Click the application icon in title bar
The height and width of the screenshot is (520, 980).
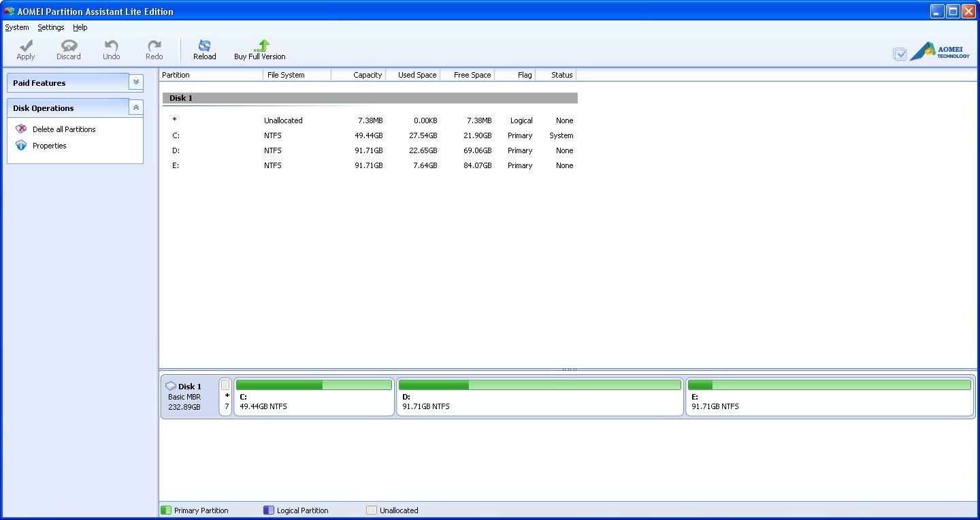pos(10,11)
